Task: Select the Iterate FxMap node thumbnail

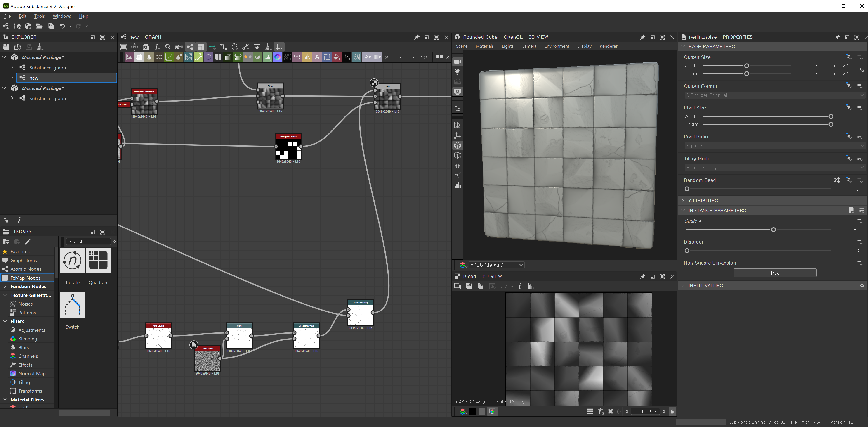Action: pos(72,261)
